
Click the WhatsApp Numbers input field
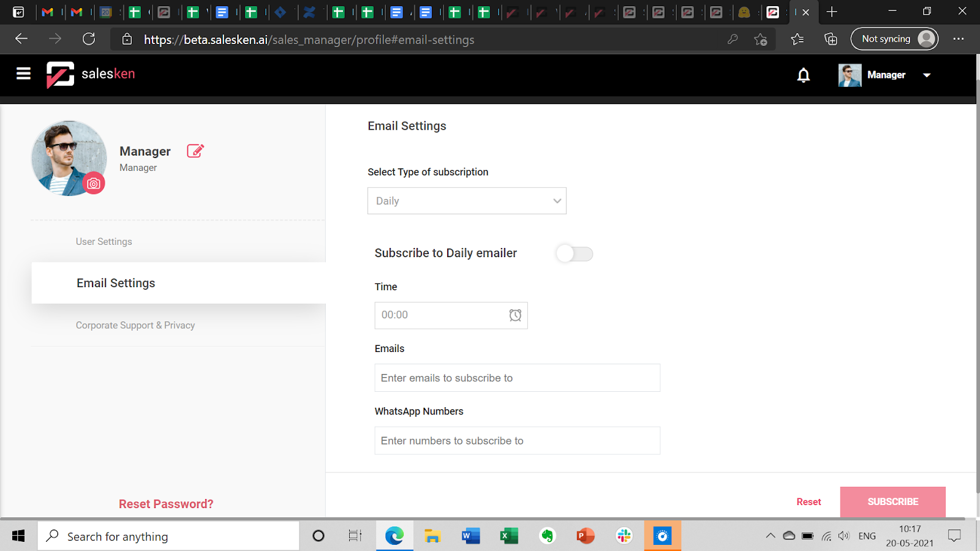click(x=518, y=441)
